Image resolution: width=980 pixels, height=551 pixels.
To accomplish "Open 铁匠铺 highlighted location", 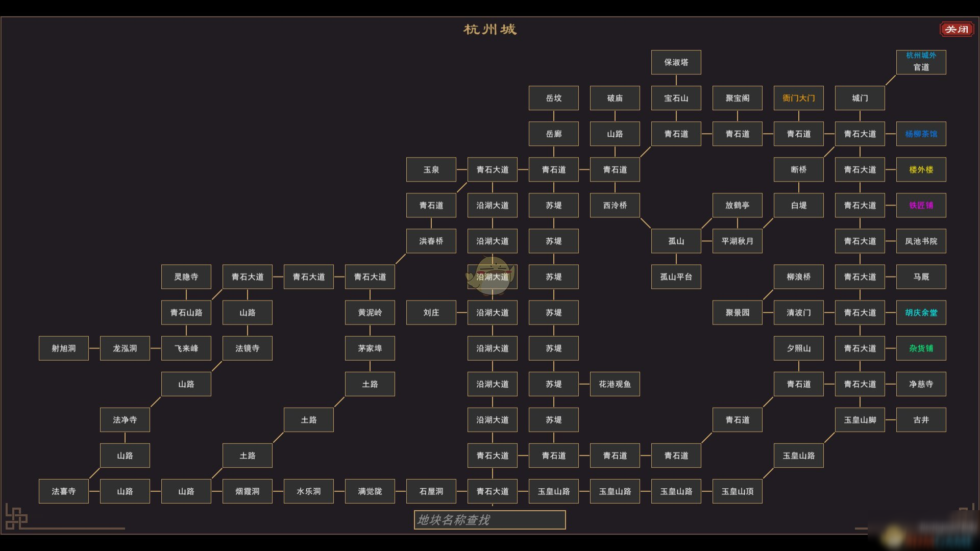I will 920,205.
